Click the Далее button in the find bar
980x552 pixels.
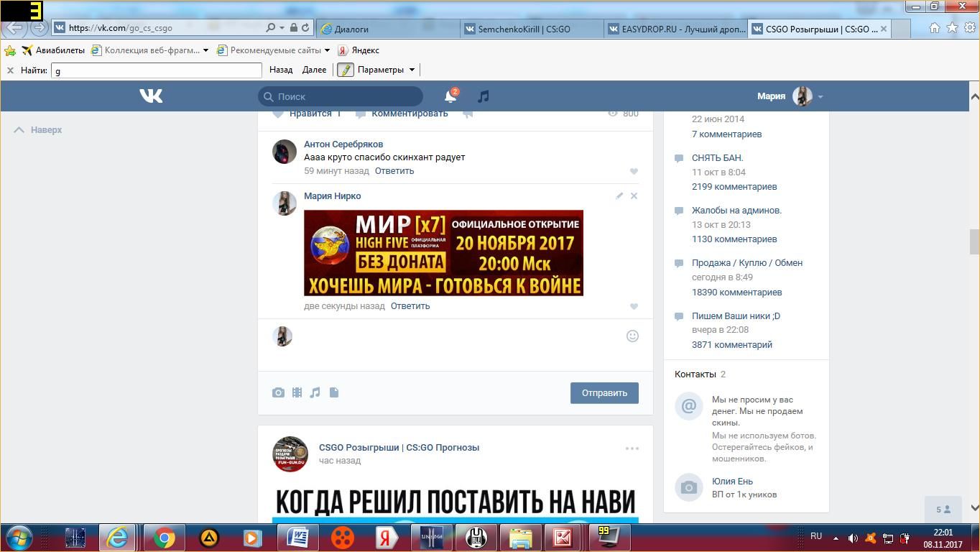314,70
